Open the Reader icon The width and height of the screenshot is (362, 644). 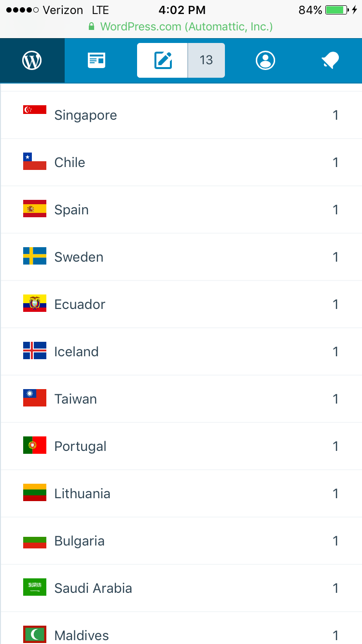point(97,60)
